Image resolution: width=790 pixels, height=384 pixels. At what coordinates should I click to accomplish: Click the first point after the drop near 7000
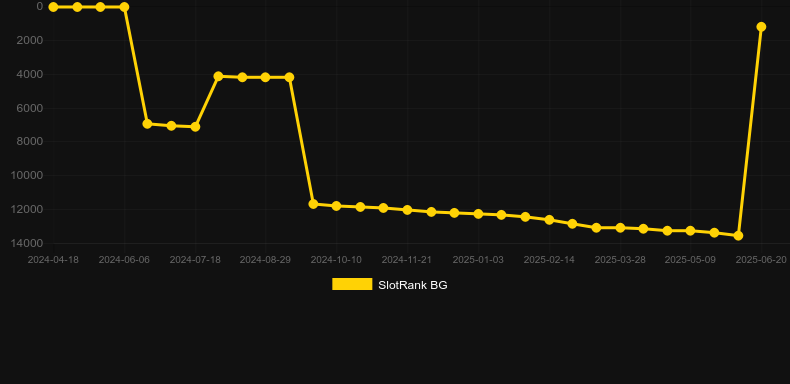pos(148,124)
